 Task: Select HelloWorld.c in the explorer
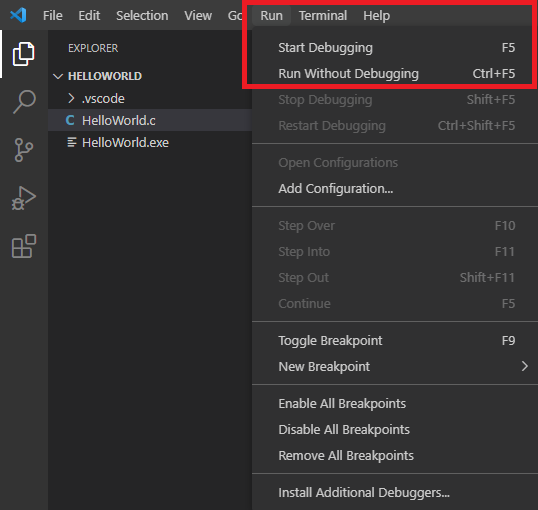pyautogui.click(x=150, y=120)
